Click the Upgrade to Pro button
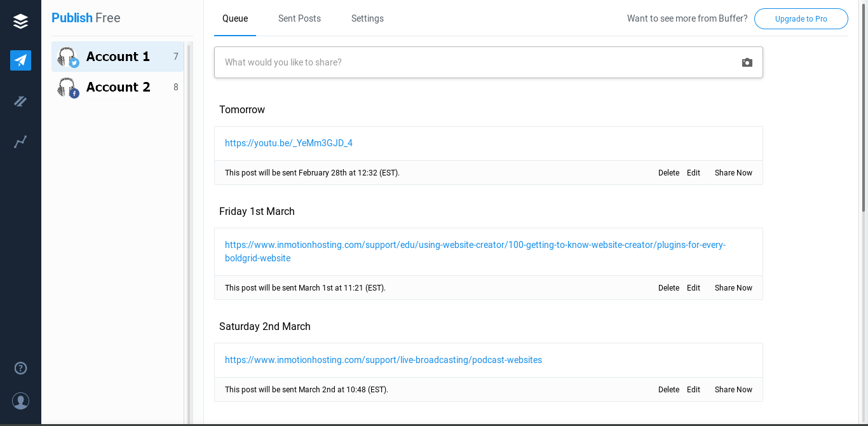 [x=801, y=19]
